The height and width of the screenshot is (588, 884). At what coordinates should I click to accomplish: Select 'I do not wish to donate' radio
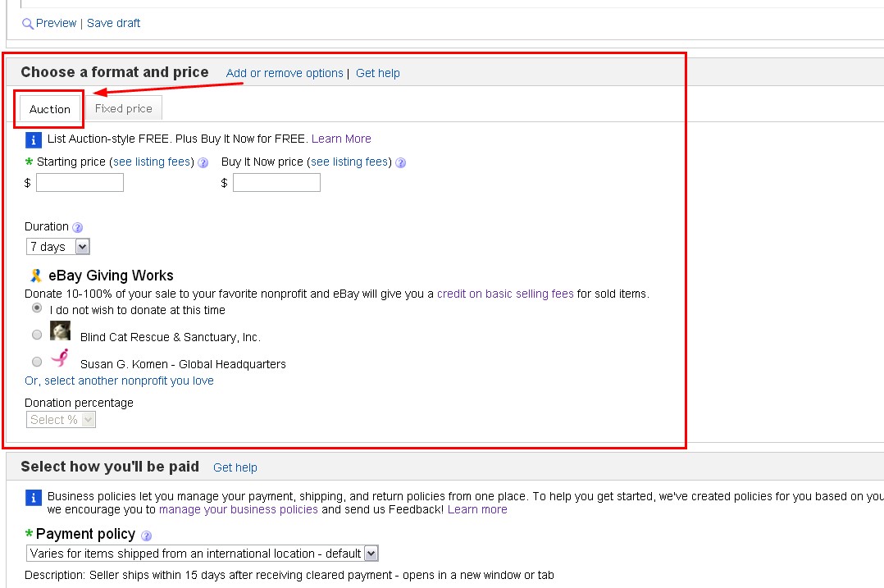click(x=37, y=308)
